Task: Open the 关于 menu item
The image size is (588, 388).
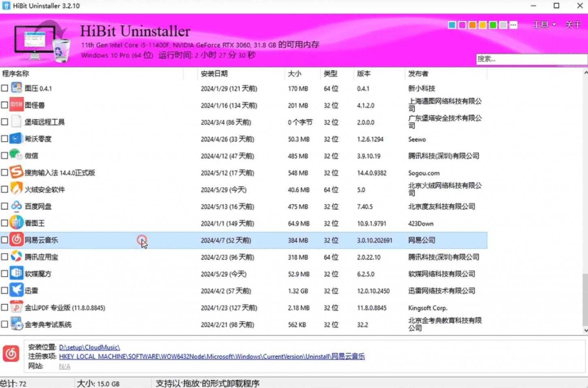Action: 572,25
